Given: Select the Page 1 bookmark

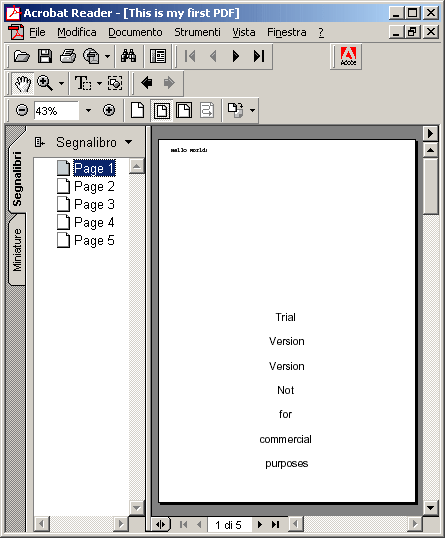Looking at the screenshot, I should (94, 168).
